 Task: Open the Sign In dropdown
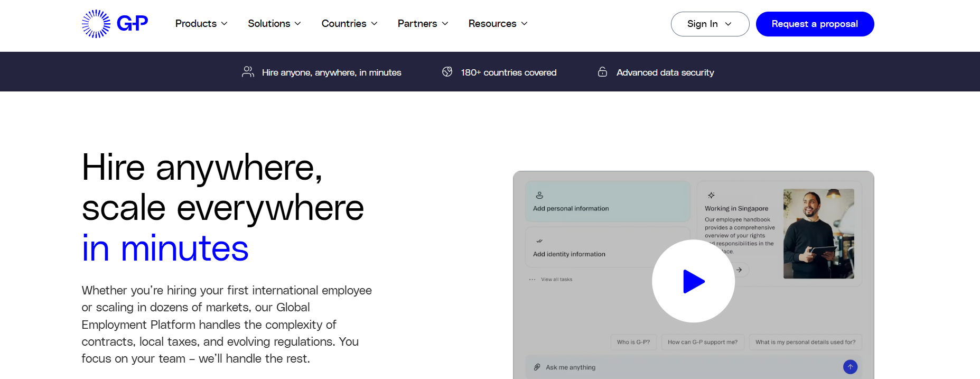(x=710, y=24)
